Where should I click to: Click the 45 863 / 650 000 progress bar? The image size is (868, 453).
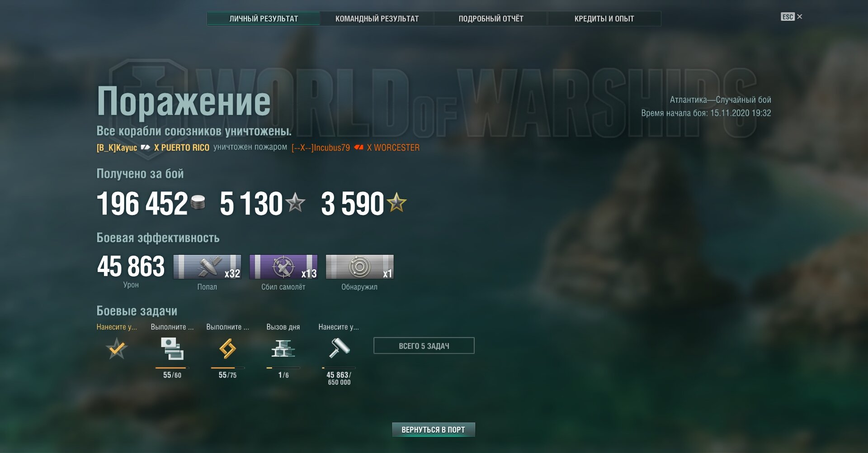pyautogui.click(x=339, y=368)
